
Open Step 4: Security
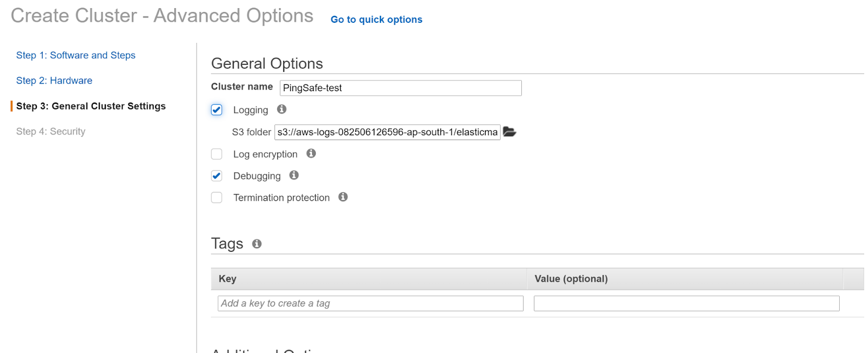tap(50, 131)
